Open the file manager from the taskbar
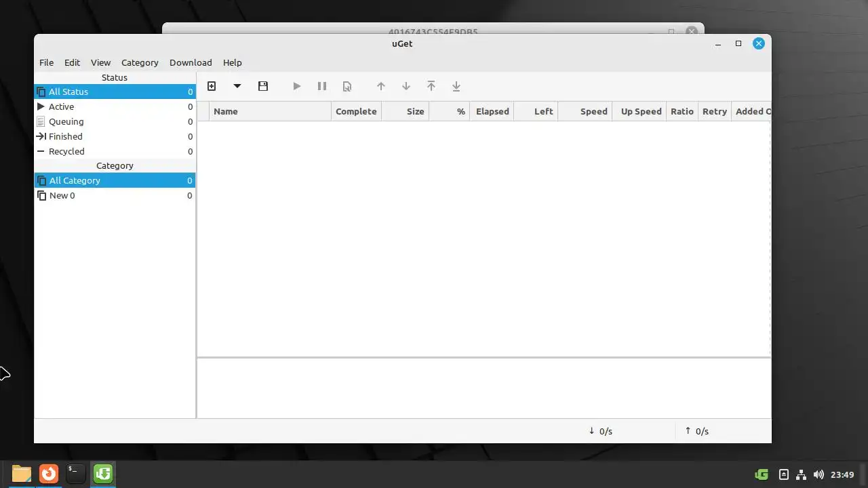The image size is (868, 488). tap(22, 473)
